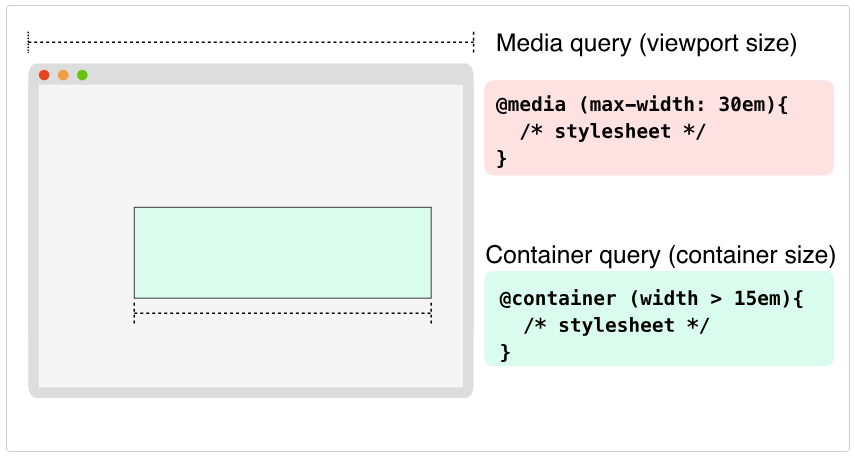
Task: Select the 'Container query (container size)' heading
Action: pyautogui.click(x=660, y=255)
